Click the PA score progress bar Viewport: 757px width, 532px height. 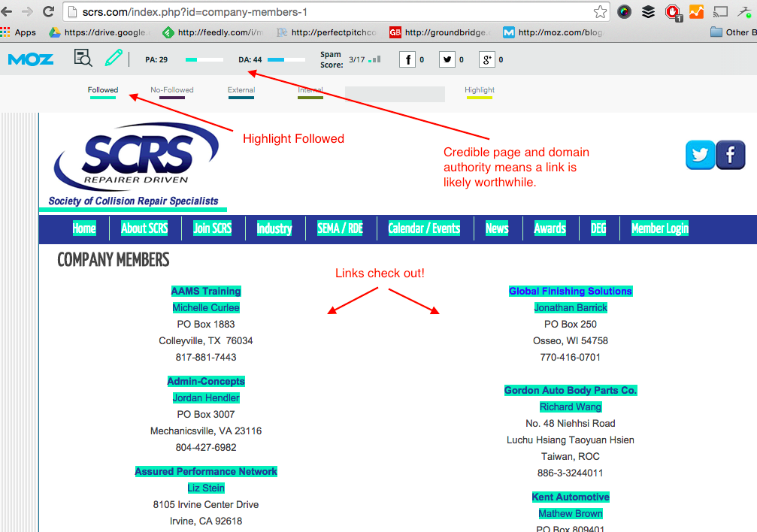tap(204, 60)
